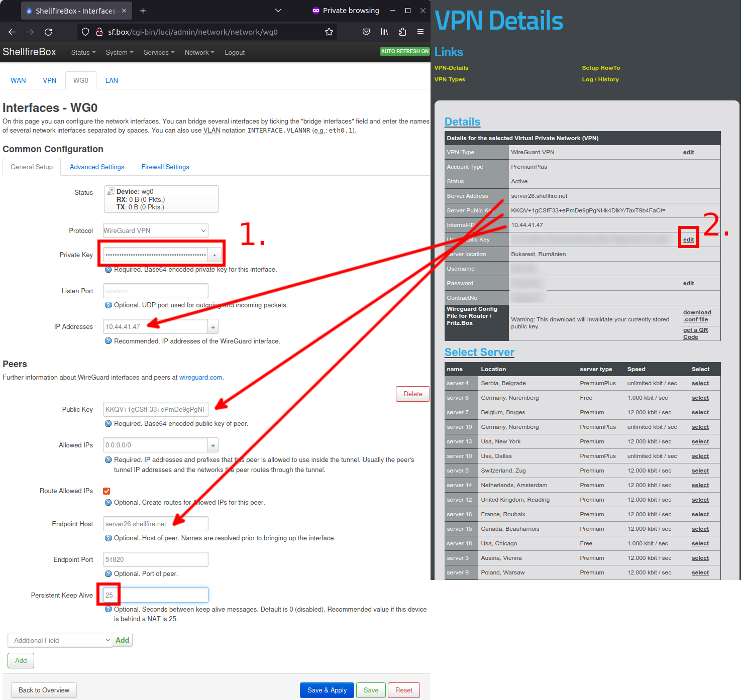Open the Firewall Settings tab

(165, 167)
